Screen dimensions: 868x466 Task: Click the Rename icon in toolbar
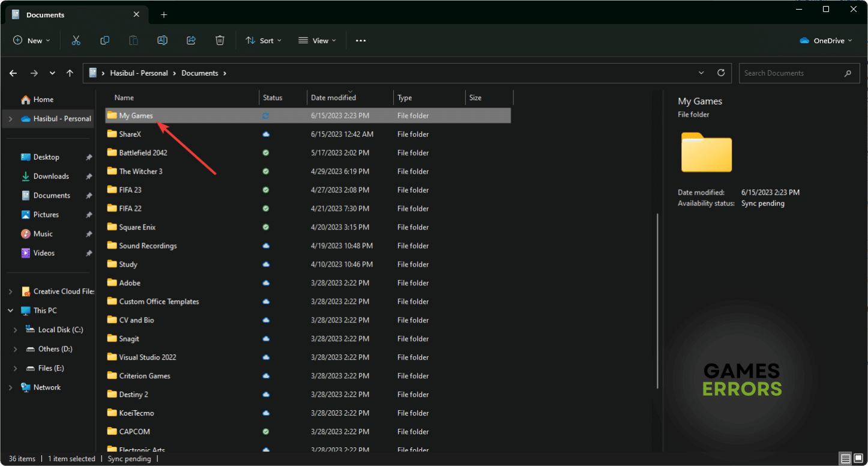(x=162, y=40)
